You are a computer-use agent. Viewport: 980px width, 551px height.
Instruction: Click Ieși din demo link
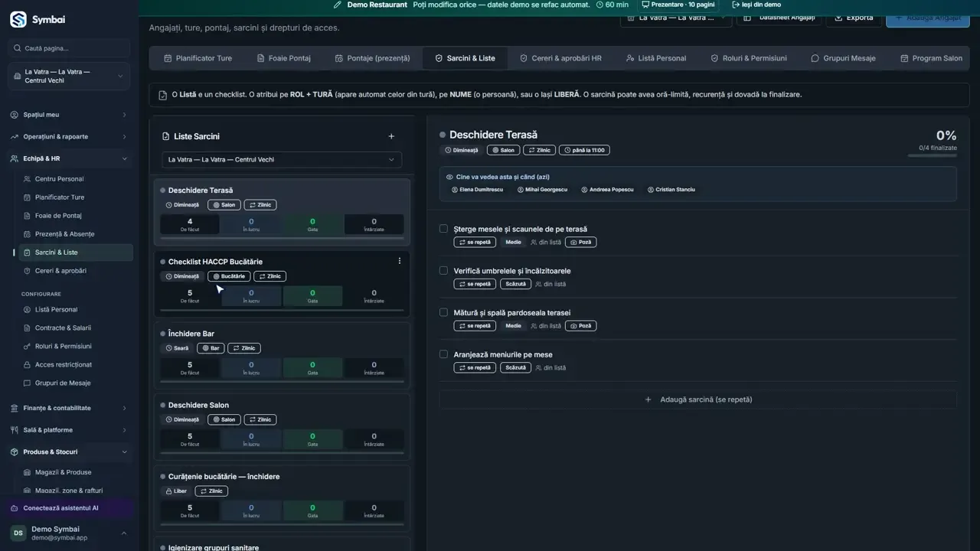pyautogui.click(x=756, y=5)
